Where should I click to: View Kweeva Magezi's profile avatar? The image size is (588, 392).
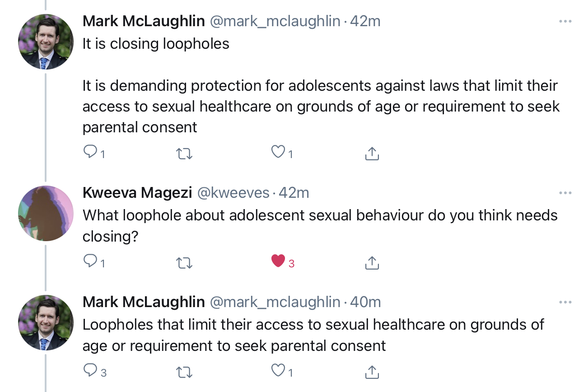pos(46,213)
